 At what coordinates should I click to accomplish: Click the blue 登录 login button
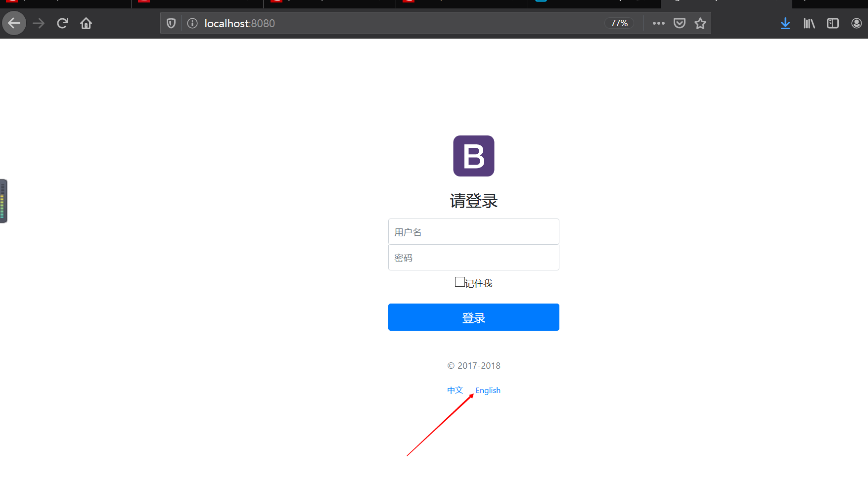[x=474, y=317]
